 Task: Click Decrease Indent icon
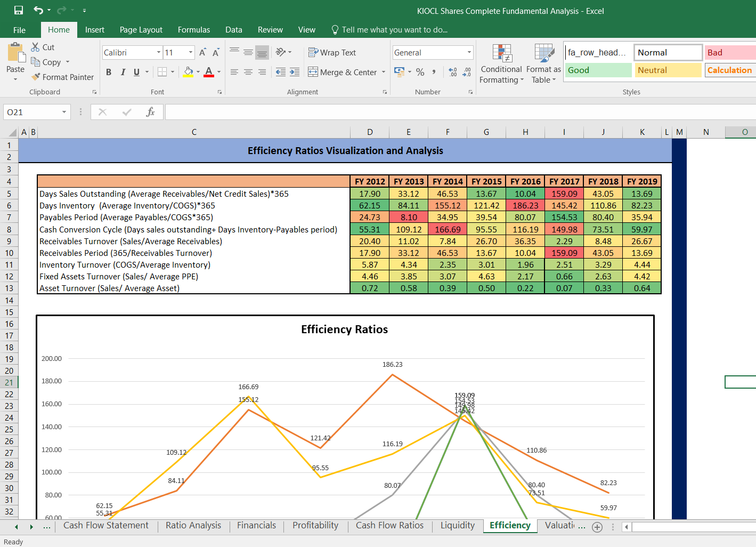(281, 72)
